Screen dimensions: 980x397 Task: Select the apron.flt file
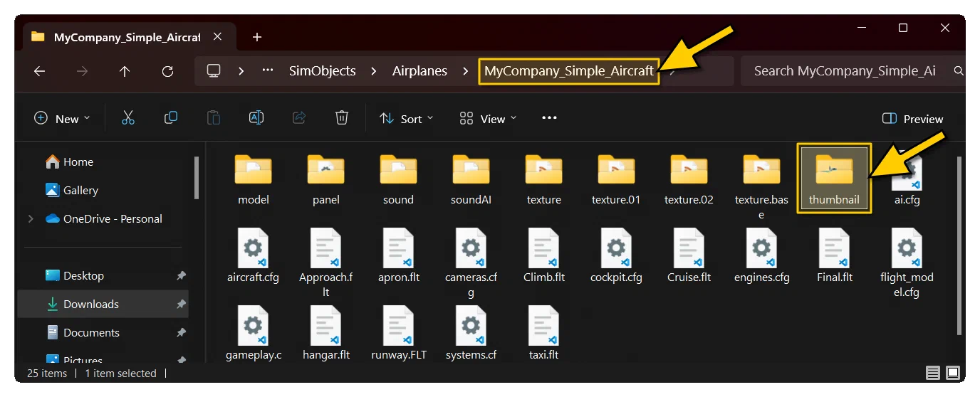pyautogui.click(x=398, y=256)
